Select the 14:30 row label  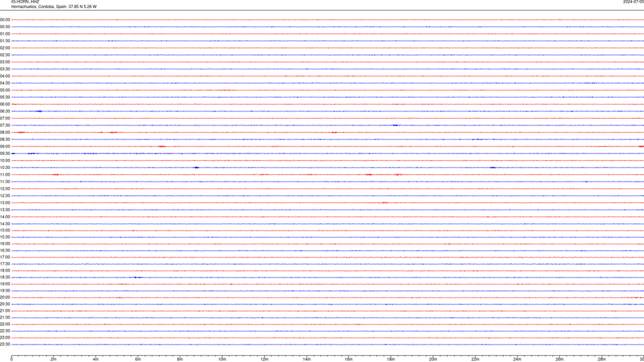[5, 224]
